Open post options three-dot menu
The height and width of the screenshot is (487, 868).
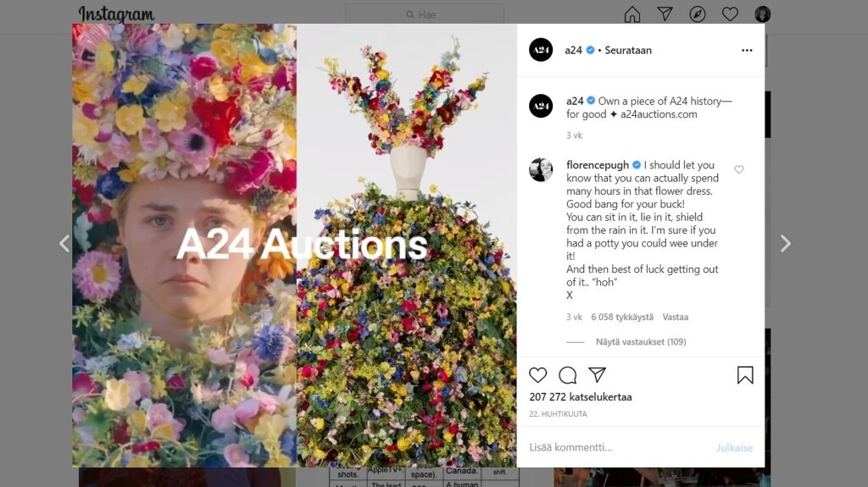[x=747, y=50]
